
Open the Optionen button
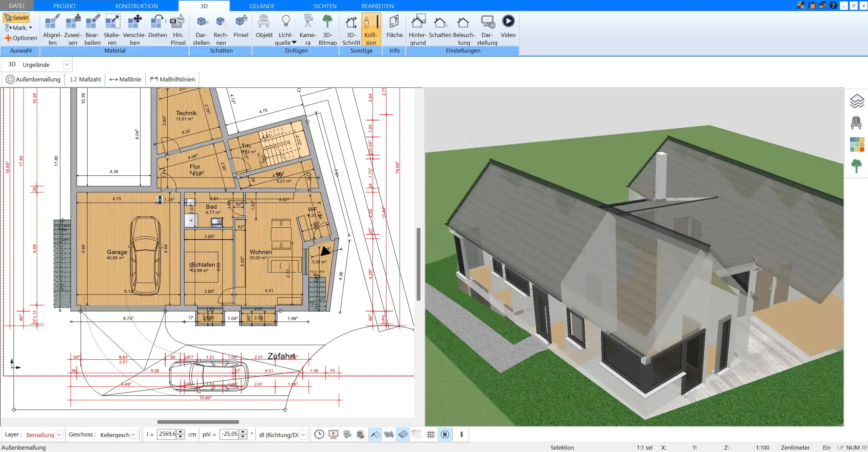tap(21, 38)
